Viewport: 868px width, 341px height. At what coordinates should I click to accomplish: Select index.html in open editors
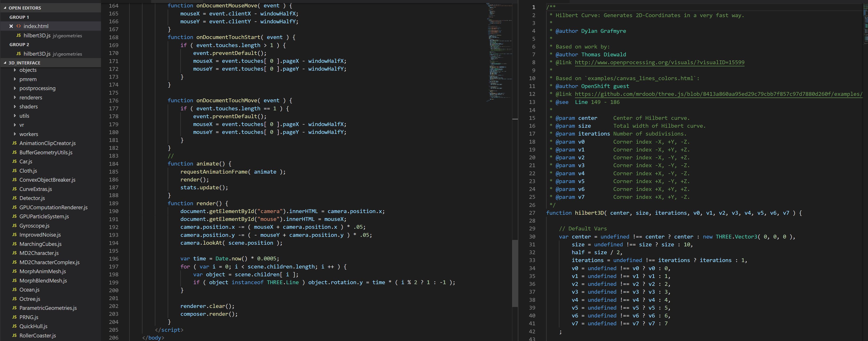[51, 26]
